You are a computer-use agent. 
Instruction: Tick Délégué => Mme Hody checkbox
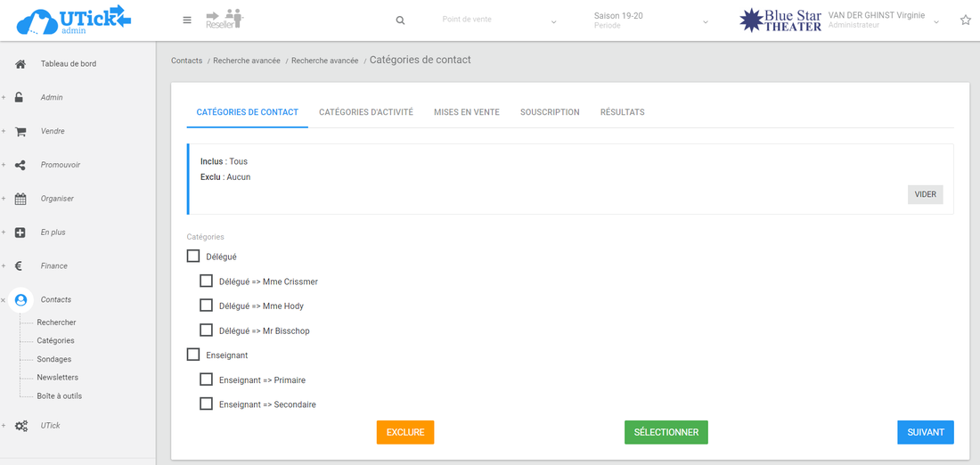[207, 306]
